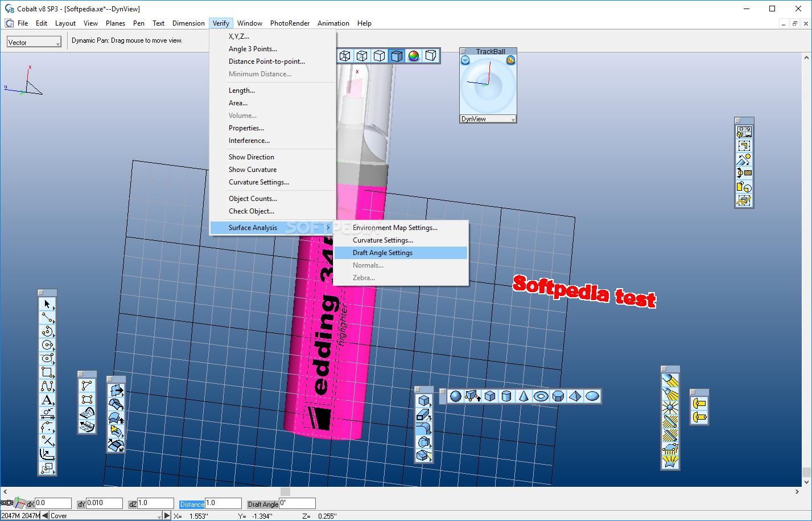Select the cone primitive tool
The height and width of the screenshot is (521, 812).
[x=524, y=396]
